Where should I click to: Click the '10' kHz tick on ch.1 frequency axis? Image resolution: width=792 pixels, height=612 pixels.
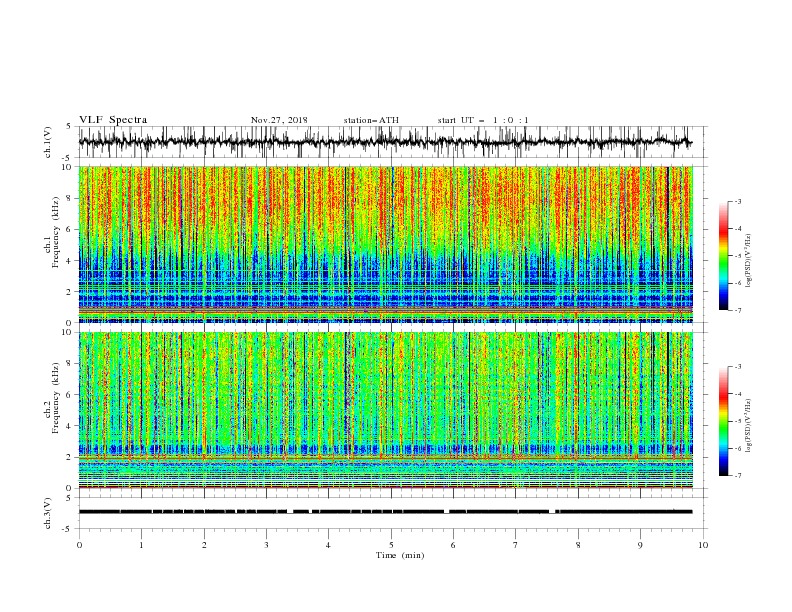pyautogui.click(x=68, y=167)
